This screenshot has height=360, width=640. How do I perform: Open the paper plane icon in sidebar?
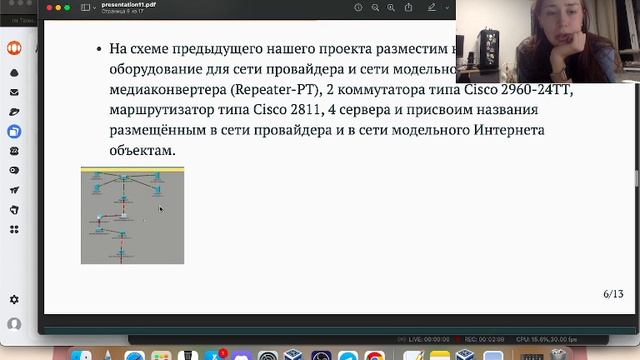[14, 190]
